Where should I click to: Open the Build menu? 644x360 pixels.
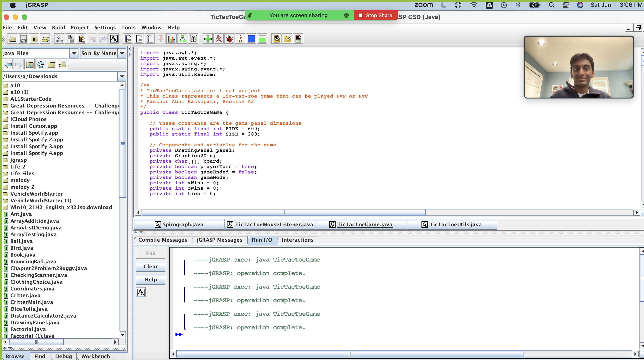tap(58, 28)
